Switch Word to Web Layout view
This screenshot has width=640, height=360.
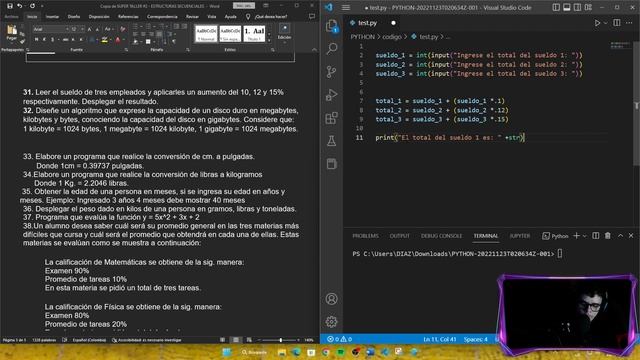(249, 340)
